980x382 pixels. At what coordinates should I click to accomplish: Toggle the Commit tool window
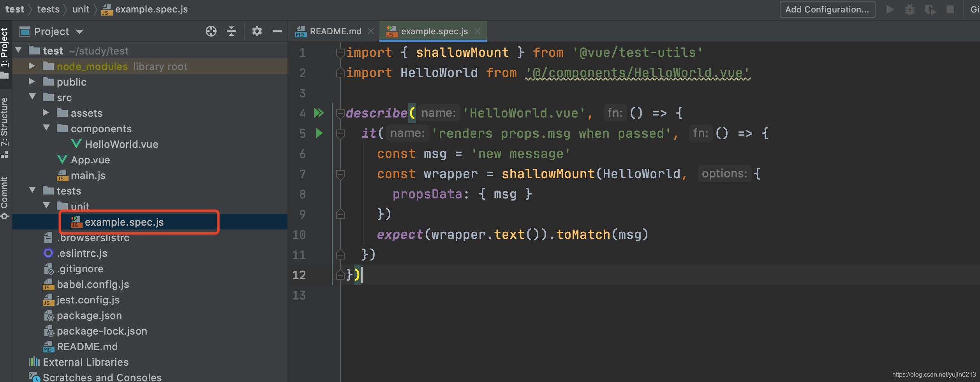coord(5,196)
